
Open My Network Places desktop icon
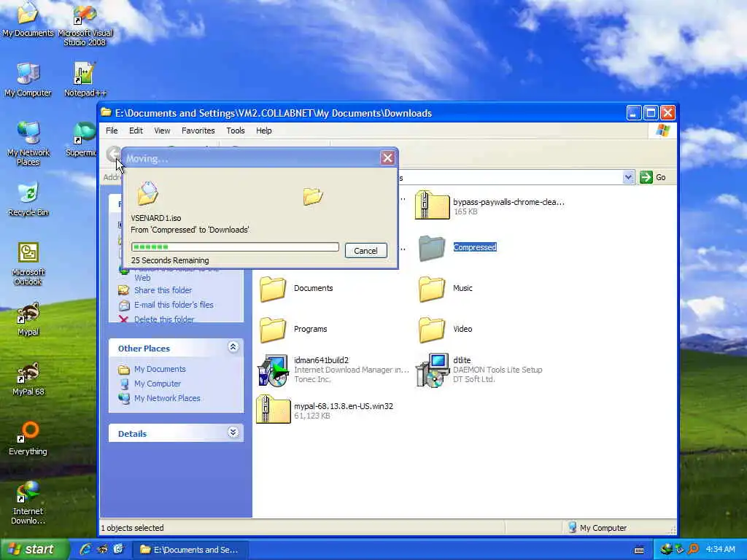click(28, 144)
